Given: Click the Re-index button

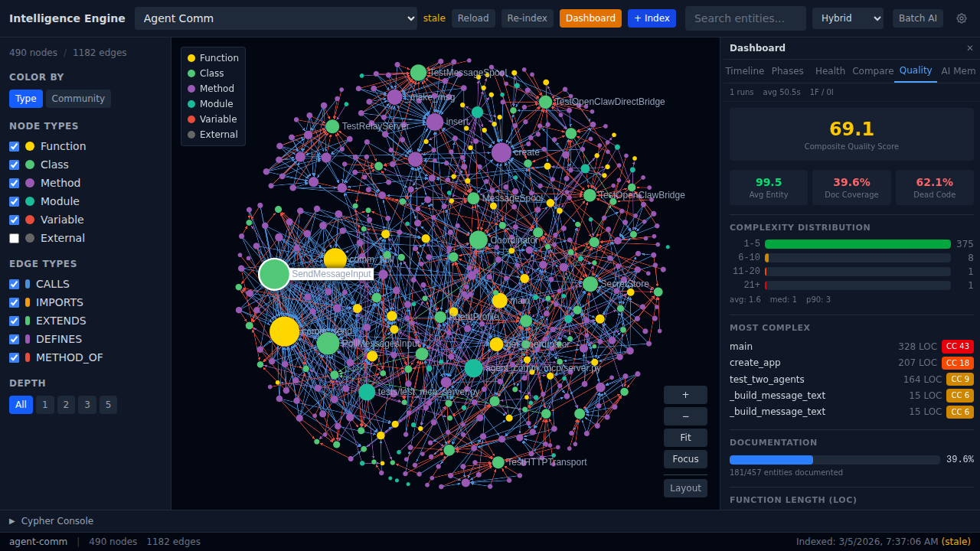Looking at the screenshot, I should (527, 18).
